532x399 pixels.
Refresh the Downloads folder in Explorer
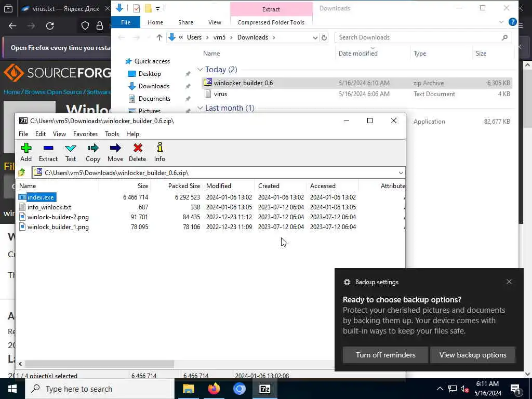point(324,37)
